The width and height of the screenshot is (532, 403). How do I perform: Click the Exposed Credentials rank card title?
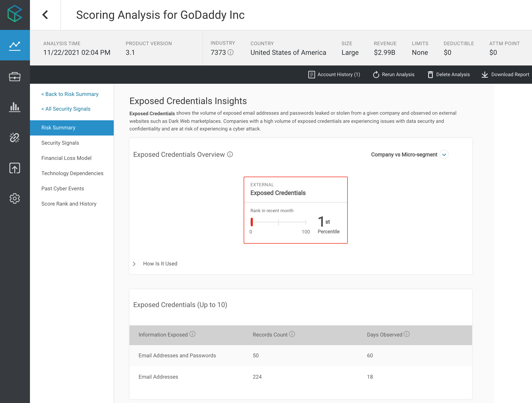click(x=278, y=193)
